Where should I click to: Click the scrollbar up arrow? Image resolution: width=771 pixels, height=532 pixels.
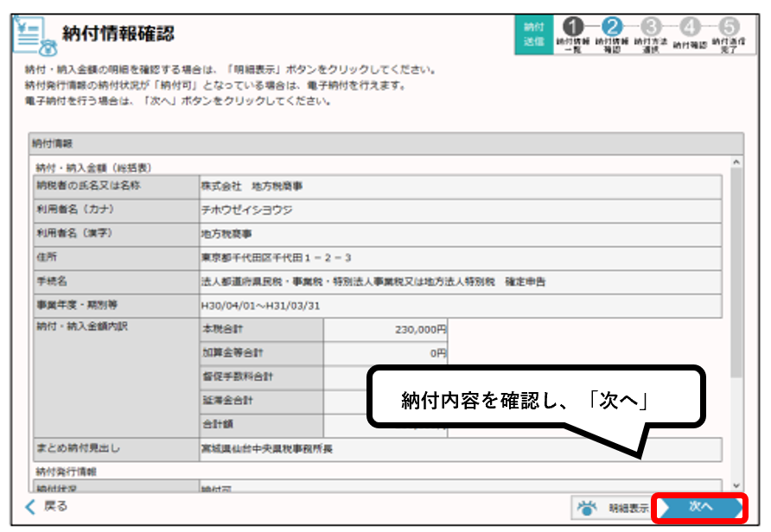(x=738, y=160)
